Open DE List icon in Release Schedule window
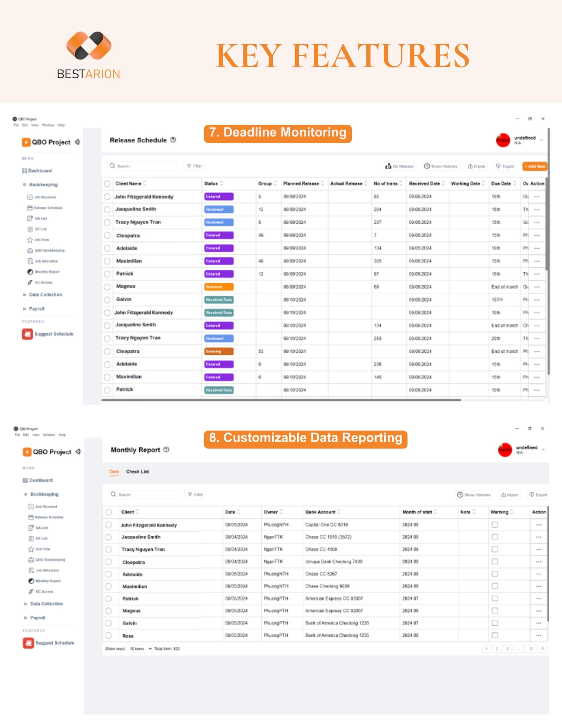Image resolution: width=562 pixels, height=728 pixels. [31, 229]
